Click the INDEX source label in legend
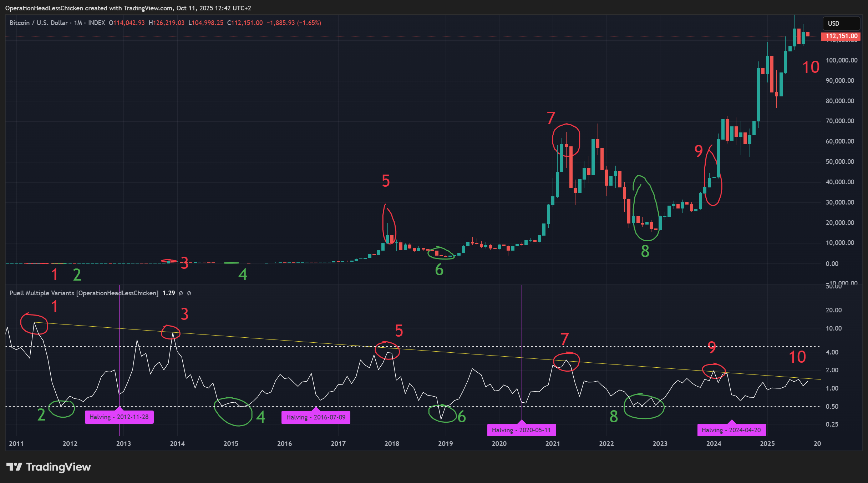Viewport: 868px width, 483px height. click(96, 23)
